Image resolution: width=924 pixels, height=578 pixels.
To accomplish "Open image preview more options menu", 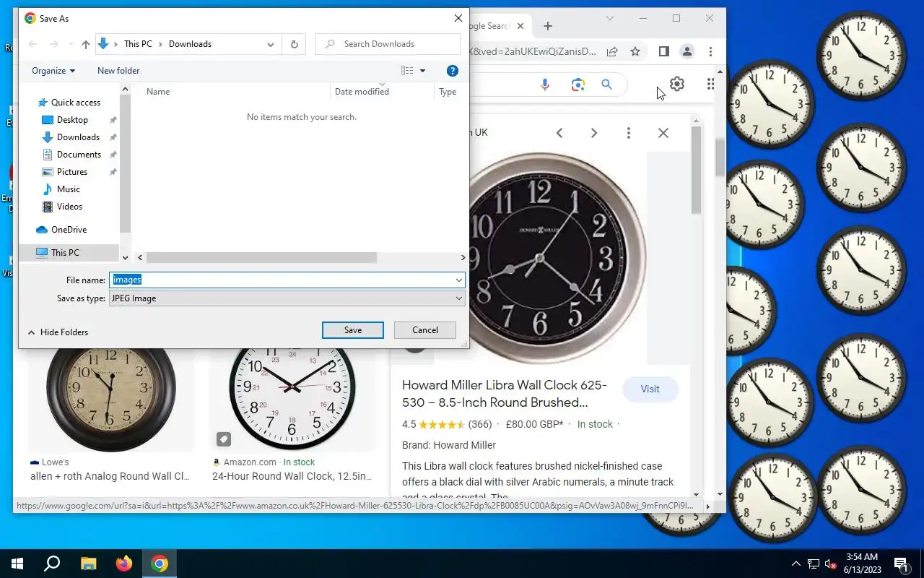I will pyautogui.click(x=629, y=133).
